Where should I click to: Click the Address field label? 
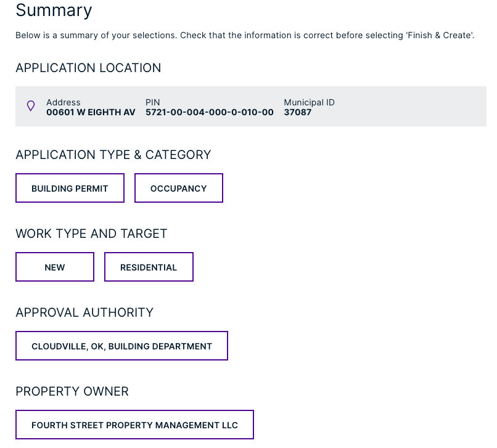pyautogui.click(x=64, y=102)
